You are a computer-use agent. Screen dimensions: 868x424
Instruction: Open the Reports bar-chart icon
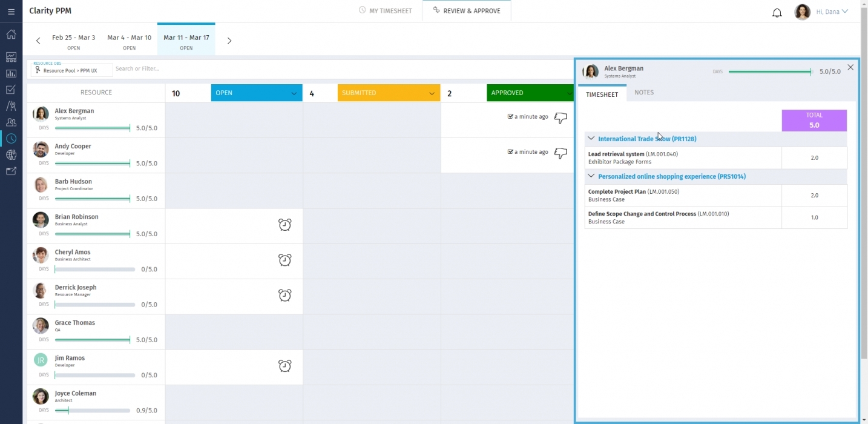click(11, 74)
